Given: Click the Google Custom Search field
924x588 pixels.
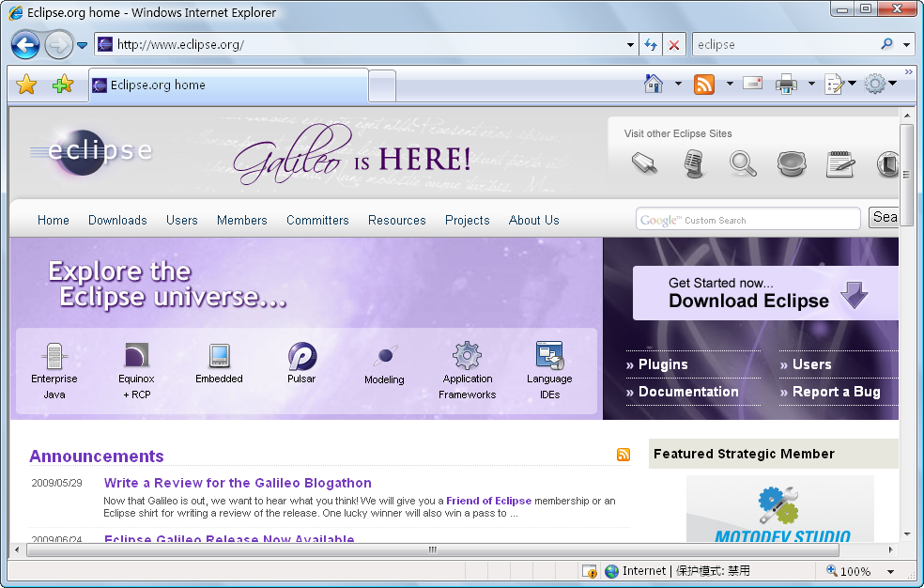Looking at the screenshot, I should coord(747,219).
